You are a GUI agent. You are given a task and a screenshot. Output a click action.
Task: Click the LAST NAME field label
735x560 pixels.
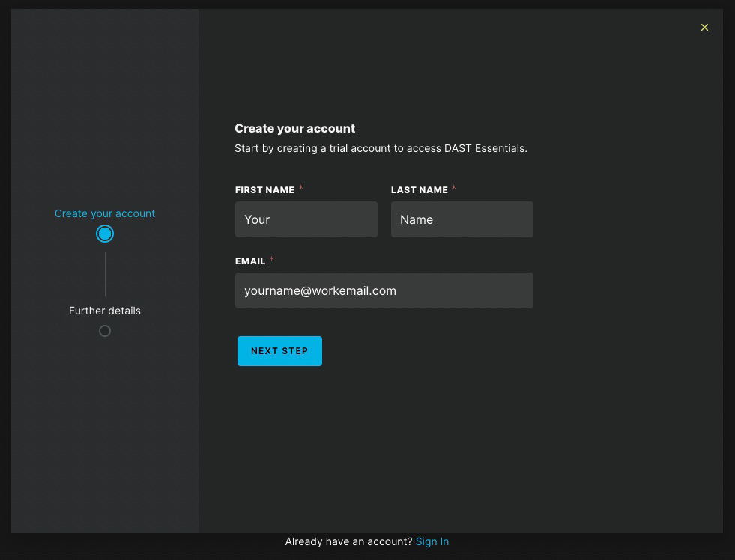click(x=419, y=189)
